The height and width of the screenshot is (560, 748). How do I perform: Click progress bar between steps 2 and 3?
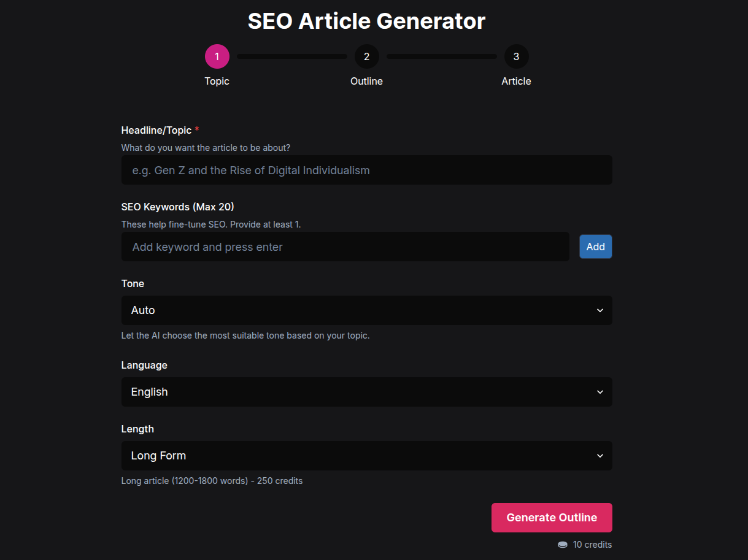(x=441, y=56)
